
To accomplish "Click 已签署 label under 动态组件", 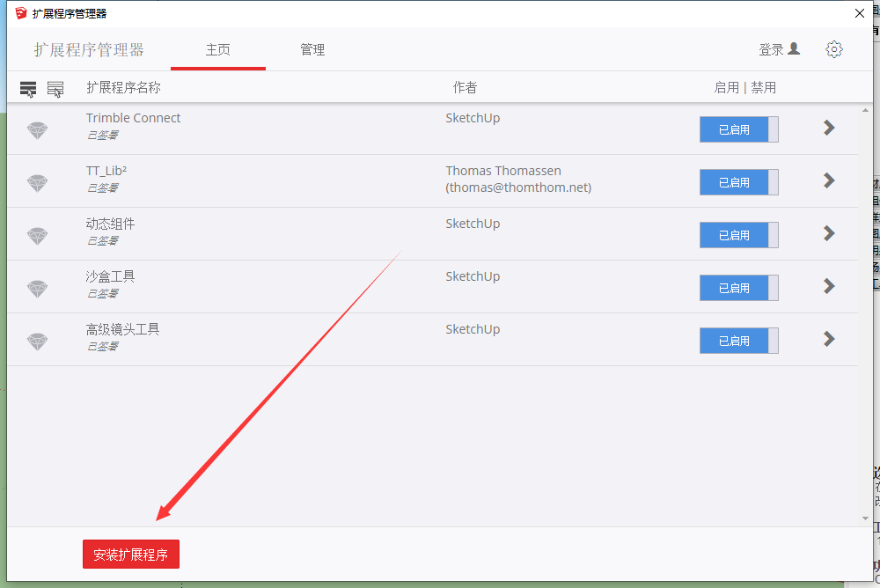I will coord(103,240).
